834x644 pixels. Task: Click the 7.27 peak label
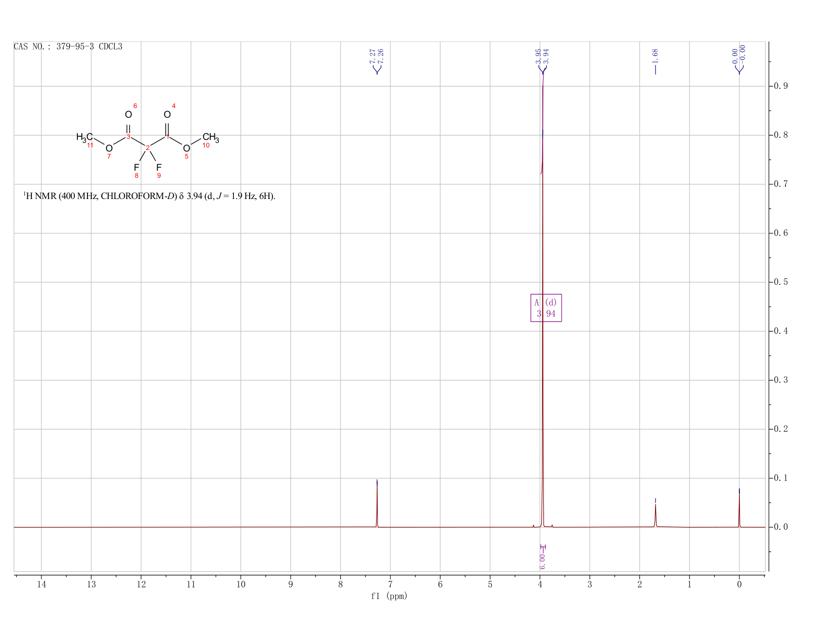[x=373, y=55]
